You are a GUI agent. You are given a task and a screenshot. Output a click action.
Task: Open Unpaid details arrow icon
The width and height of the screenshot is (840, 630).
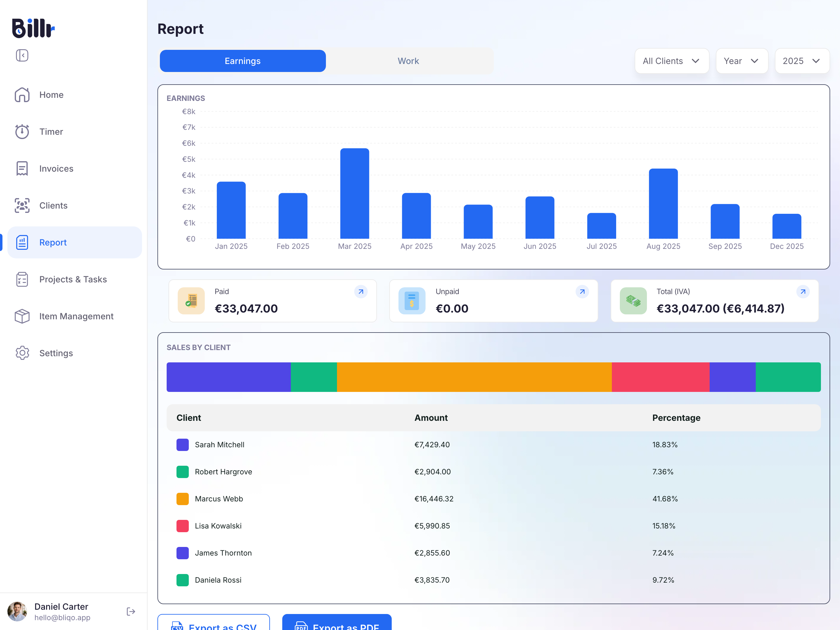582,292
